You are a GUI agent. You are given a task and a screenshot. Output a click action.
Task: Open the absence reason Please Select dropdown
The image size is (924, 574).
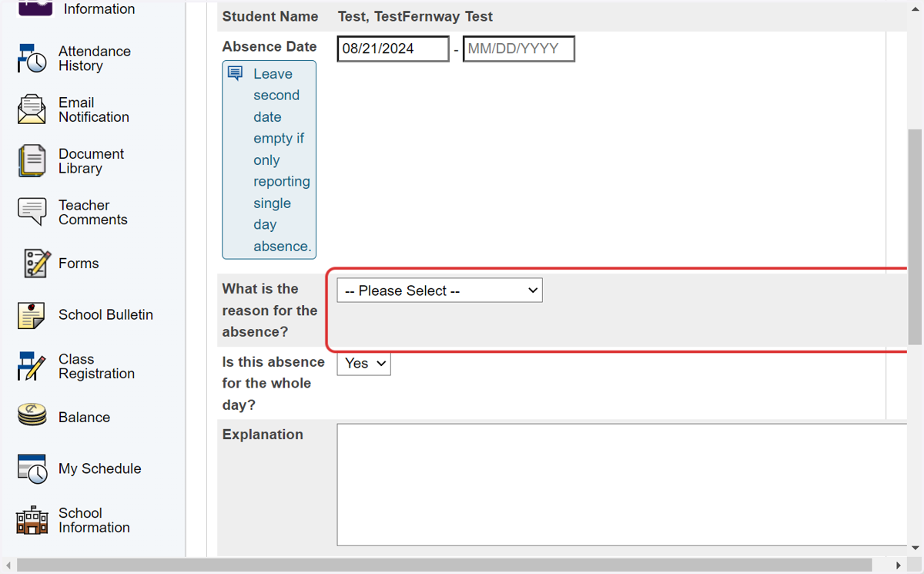pyautogui.click(x=440, y=290)
